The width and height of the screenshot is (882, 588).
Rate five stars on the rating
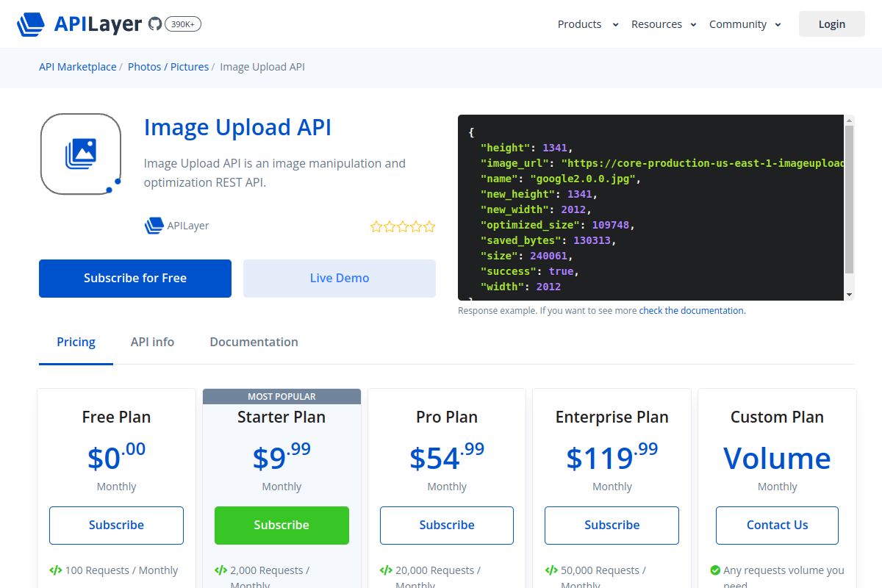(429, 226)
